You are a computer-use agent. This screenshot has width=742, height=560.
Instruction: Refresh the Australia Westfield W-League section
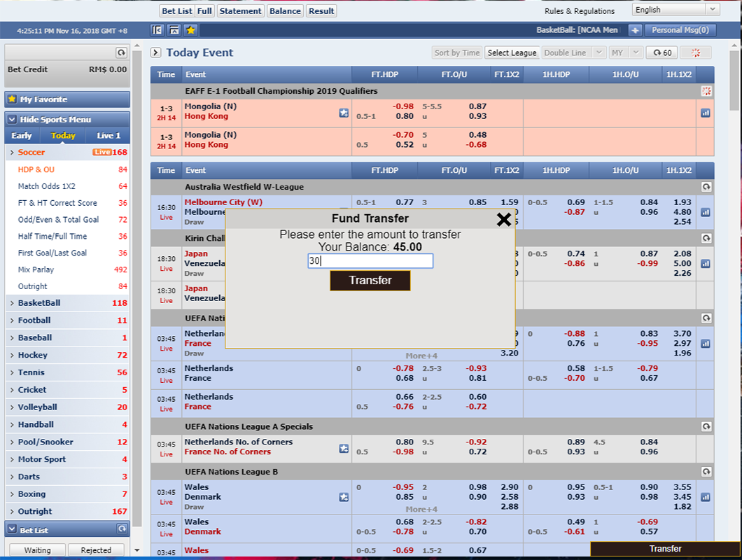(706, 187)
